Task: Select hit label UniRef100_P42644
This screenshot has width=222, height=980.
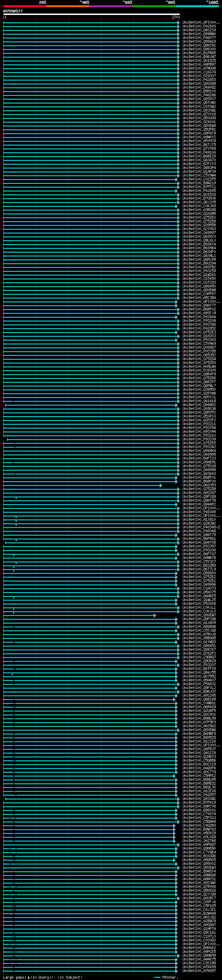Action: [199, 316]
